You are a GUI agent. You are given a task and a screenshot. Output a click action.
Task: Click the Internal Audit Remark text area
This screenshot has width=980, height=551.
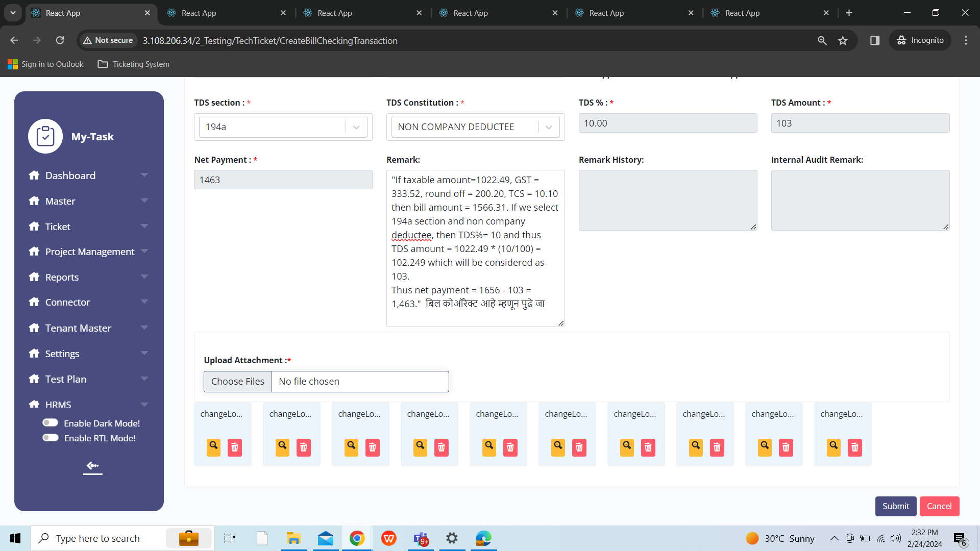tap(860, 200)
